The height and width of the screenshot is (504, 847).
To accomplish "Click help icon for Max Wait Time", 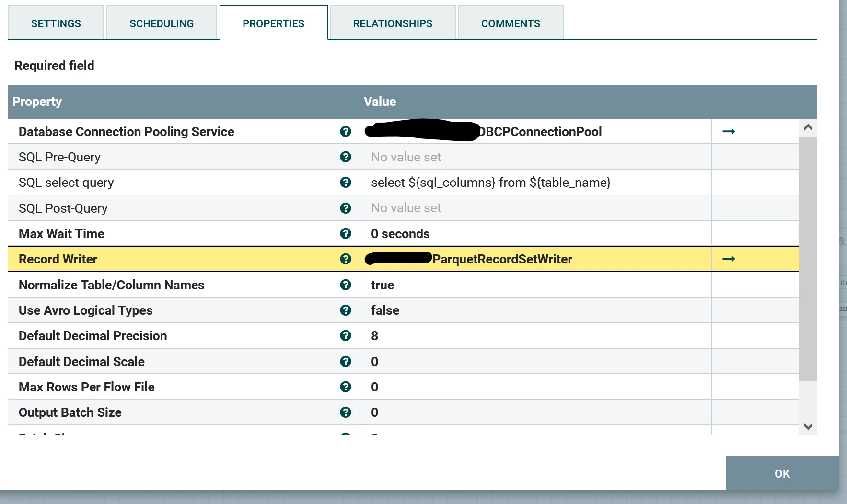I will (345, 234).
